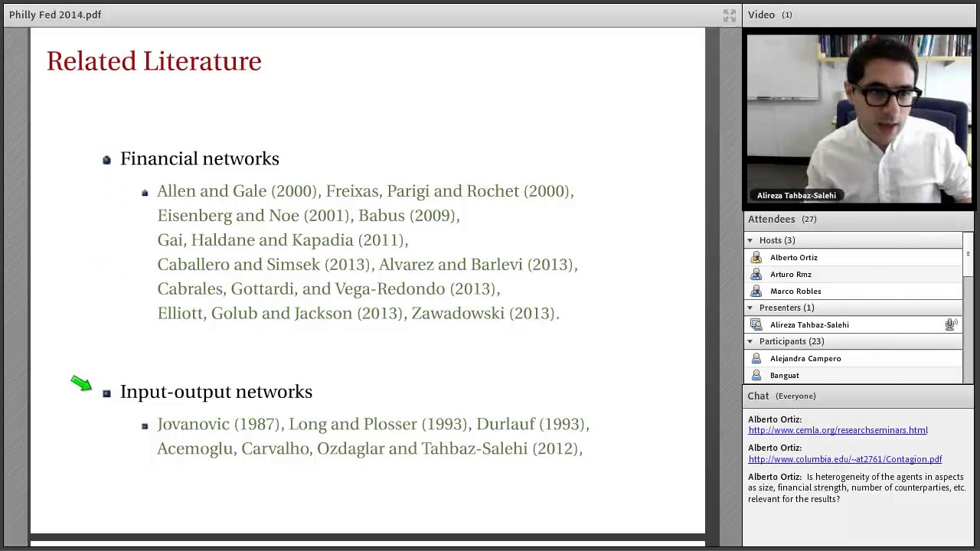Click 'Cabrales, Gottardi, and Vega-Redondo (2013)' line

[328, 289]
